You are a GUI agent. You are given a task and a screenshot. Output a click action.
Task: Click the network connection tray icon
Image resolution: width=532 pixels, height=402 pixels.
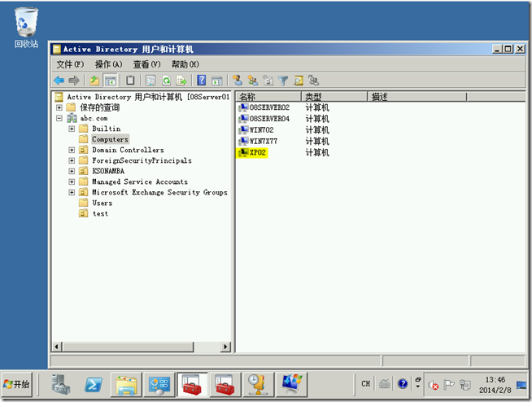464,385
